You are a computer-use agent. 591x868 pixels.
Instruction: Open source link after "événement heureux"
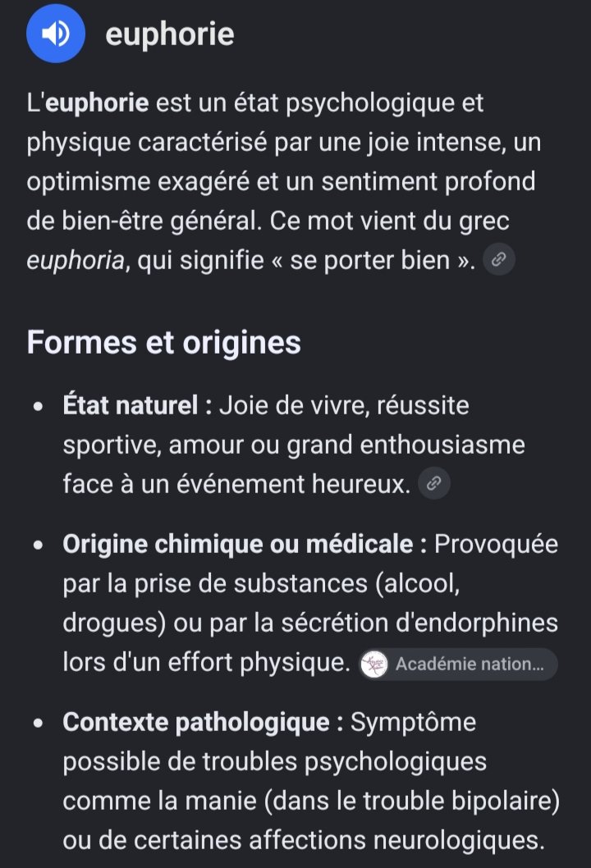point(433,483)
